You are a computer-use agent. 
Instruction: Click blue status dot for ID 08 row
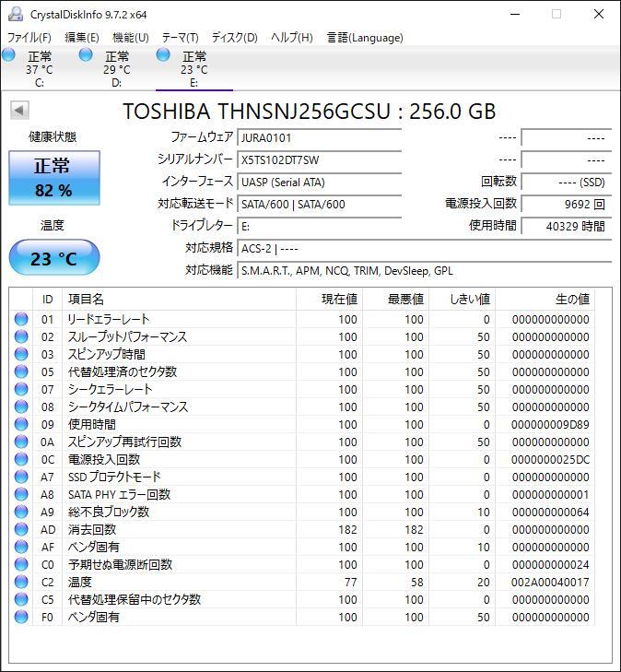[x=21, y=407]
